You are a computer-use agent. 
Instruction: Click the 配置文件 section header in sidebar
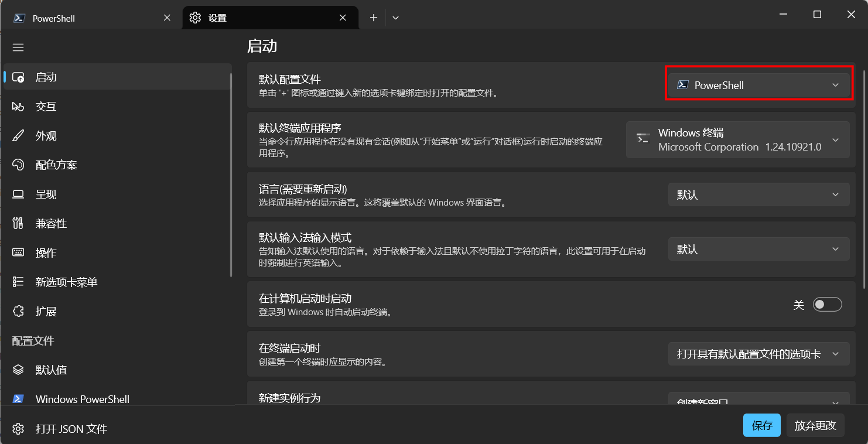[x=33, y=341]
